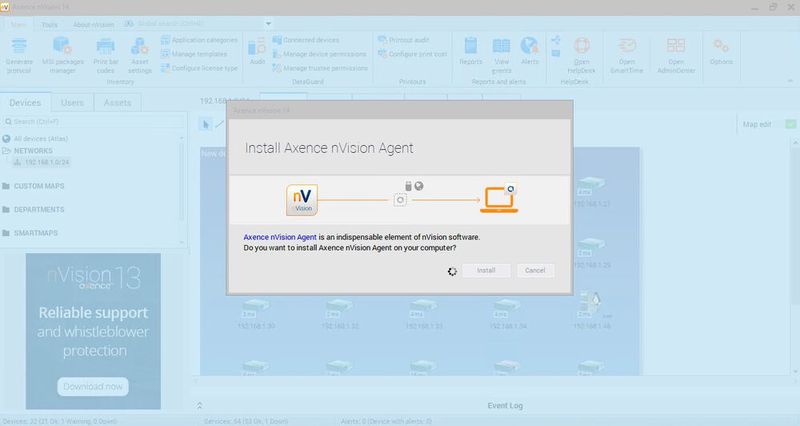Open View events
This screenshot has width=800, height=426.
(501, 56)
